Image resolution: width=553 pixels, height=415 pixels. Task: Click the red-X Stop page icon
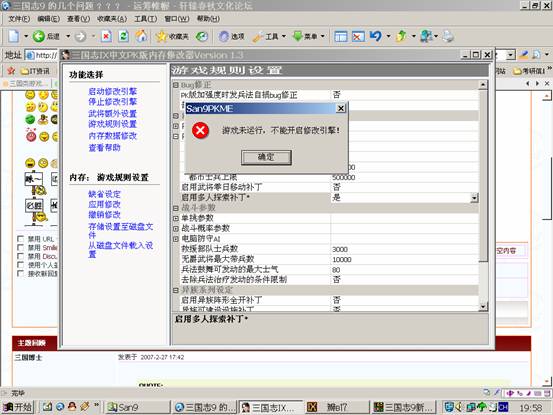[x=106, y=36]
